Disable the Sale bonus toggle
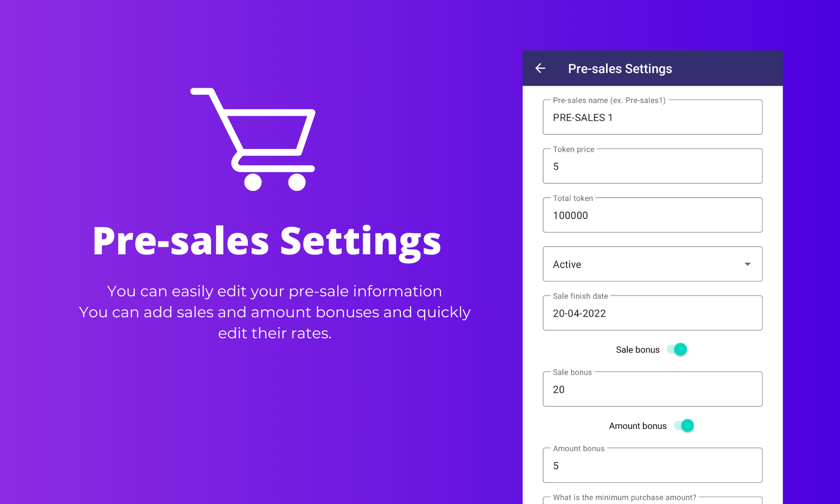Screen dimensions: 840x504 [678, 350]
